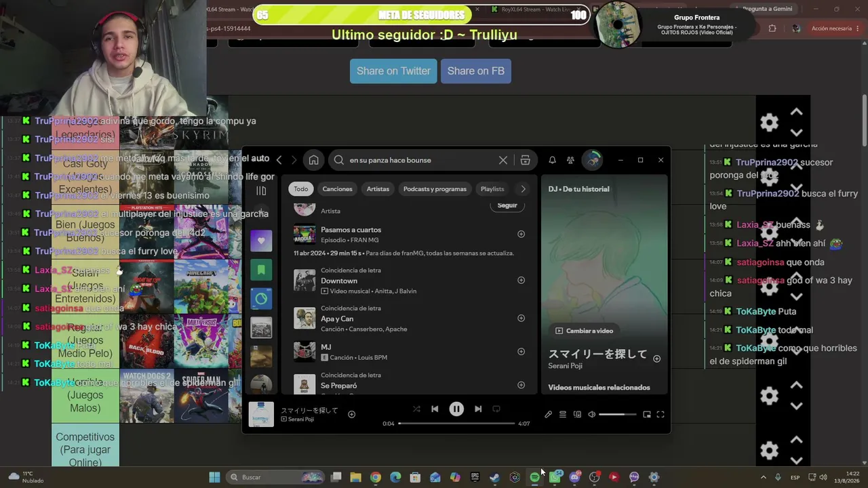Image resolution: width=868 pixels, height=488 pixels.
Task: Switch Spotify to full screen view
Action: [660, 414]
